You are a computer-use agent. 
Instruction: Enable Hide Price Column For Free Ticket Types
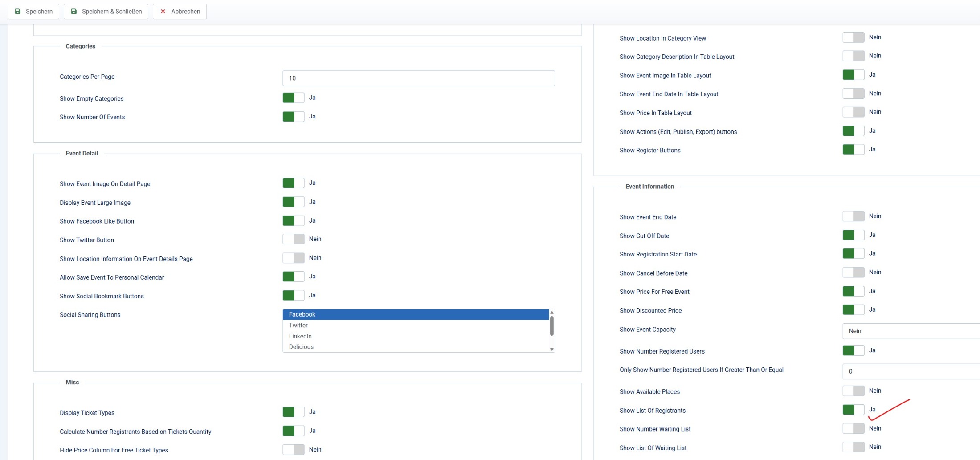pos(293,449)
